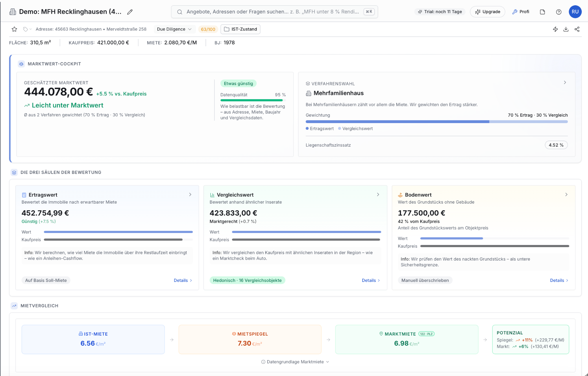Star this property as a favorite

point(14,29)
